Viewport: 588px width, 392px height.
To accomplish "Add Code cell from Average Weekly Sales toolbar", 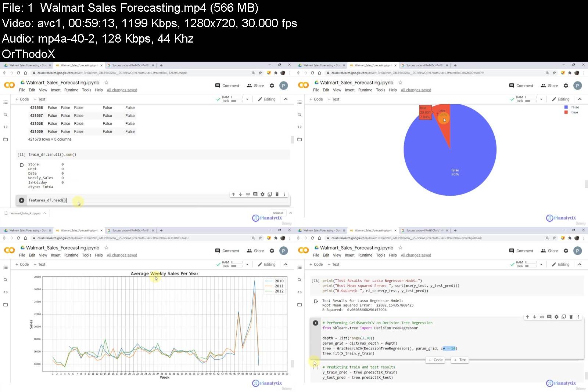I will pos(22,264).
